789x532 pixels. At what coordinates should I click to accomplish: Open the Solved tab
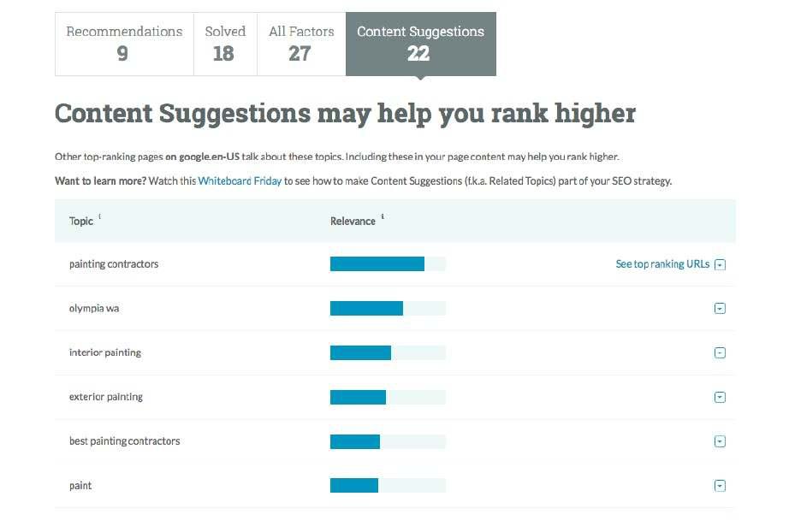[x=223, y=44]
